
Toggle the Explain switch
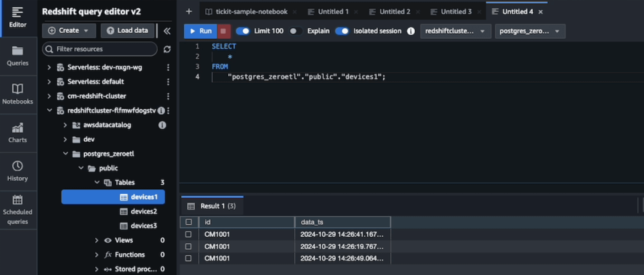[296, 31]
